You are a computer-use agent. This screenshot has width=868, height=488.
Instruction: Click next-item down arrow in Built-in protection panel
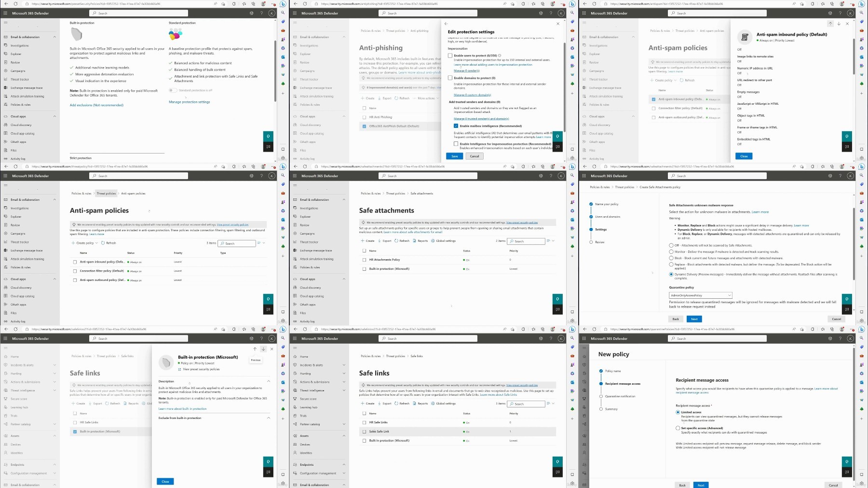click(x=263, y=349)
